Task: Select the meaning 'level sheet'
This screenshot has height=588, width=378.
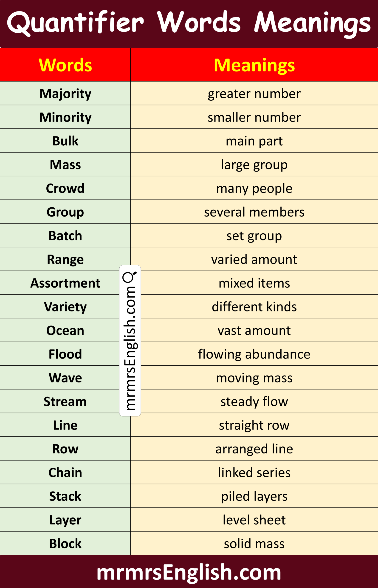Action: [254, 520]
